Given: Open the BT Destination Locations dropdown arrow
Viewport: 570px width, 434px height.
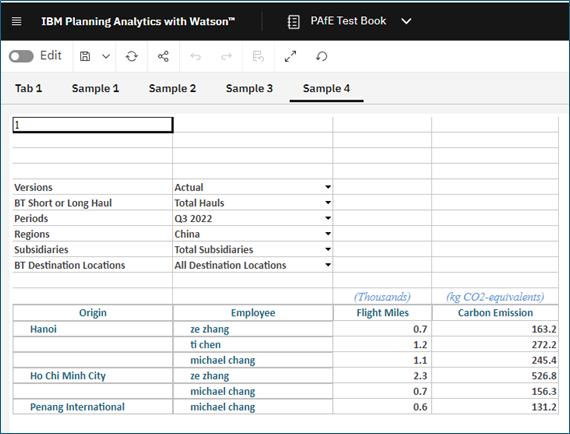Looking at the screenshot, I should tap(328, 265).
